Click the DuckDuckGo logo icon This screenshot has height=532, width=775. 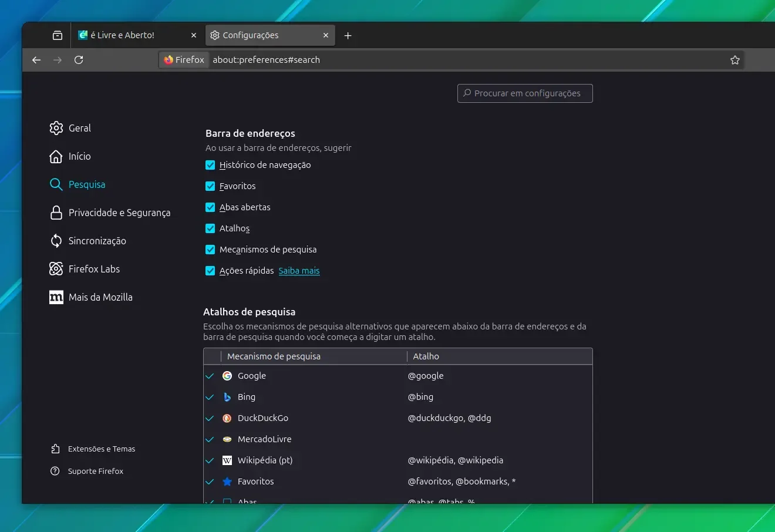pos(227,418)
